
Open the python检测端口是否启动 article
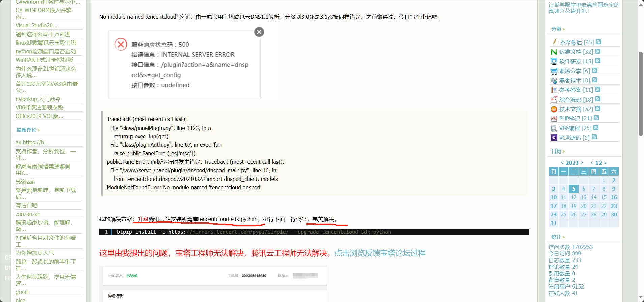[x=46, y=51]
